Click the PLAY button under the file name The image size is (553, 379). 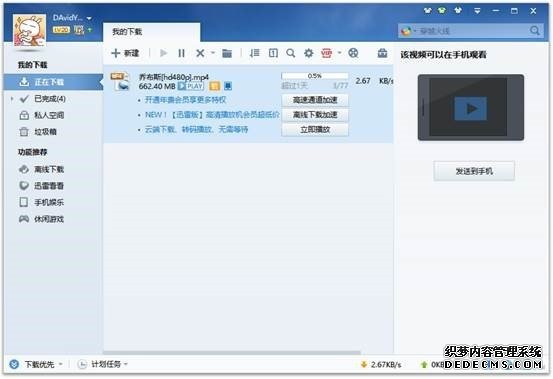(x=191, y=86)
